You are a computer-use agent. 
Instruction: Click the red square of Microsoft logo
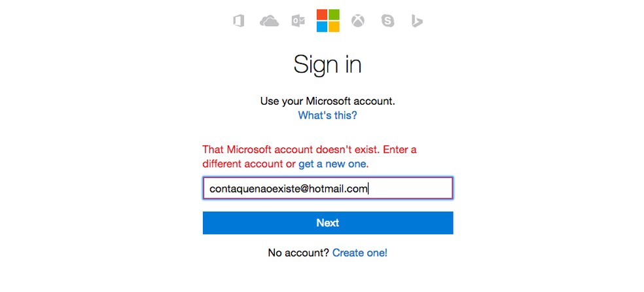tap(321, 14)
